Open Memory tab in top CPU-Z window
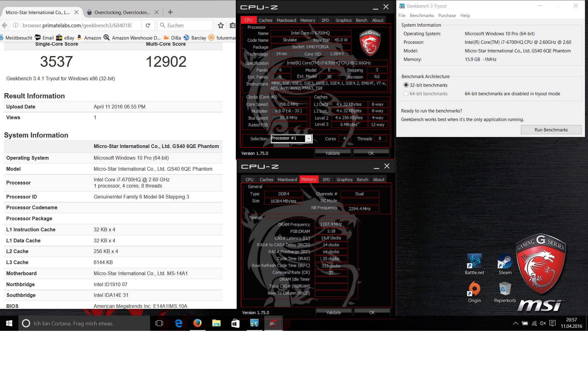The image size is (588, 375). [x=307, y=20]
